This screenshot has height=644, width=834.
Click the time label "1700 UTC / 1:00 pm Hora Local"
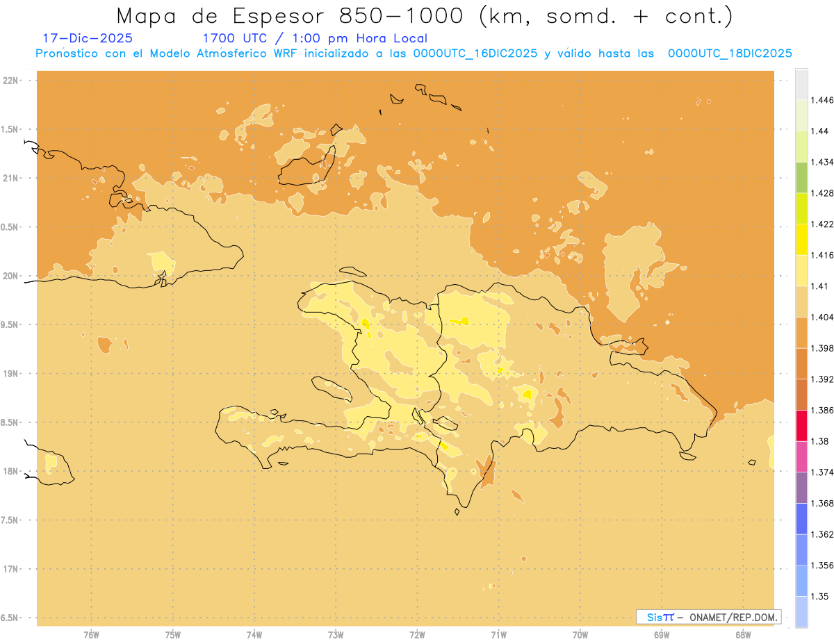tap(315, 38)
